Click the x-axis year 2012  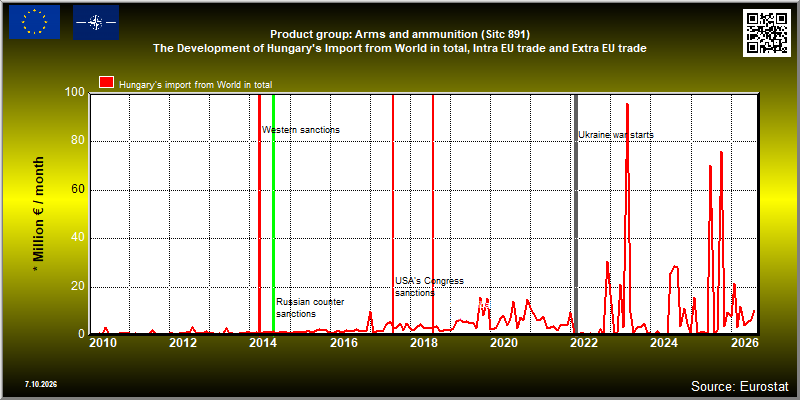coord(183,342)
